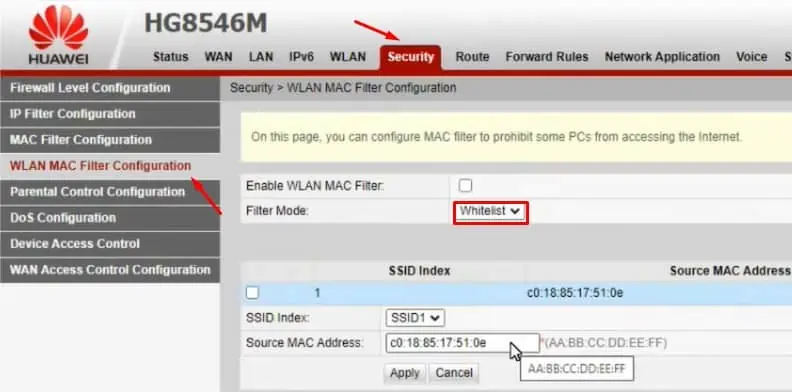The width and height of the screenshot is (792, 392).
Task: Click the Filter Mode label
Action: pyautogui.click(x=277, y=211)
